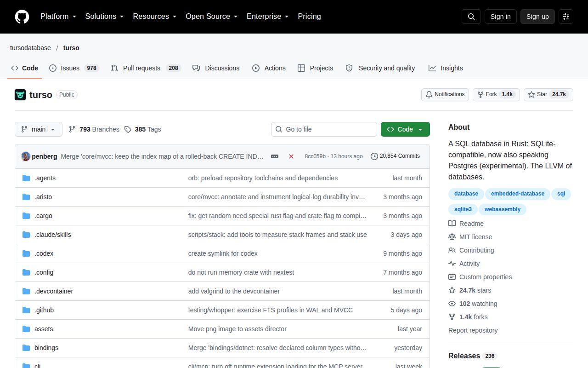Switch to the Security and quality tab
The height and width of the screenshot is (368, 588).
(x=380, y=68)
